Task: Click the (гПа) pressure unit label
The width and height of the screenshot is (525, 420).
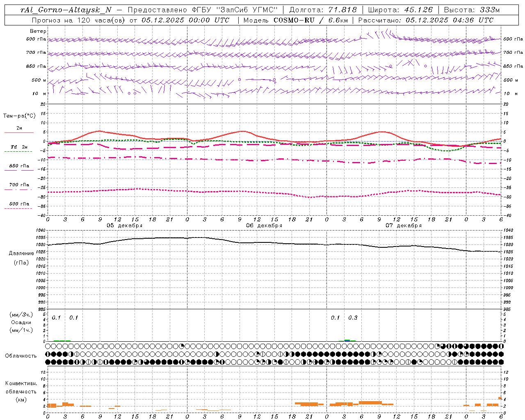Action: [21, 262]
